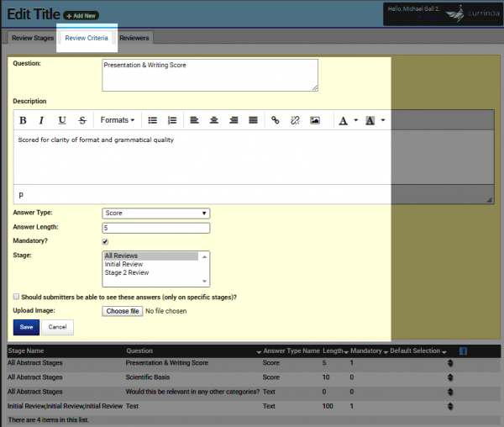Insert an image into description
The image size is (504, 427).
pos(315,120)
